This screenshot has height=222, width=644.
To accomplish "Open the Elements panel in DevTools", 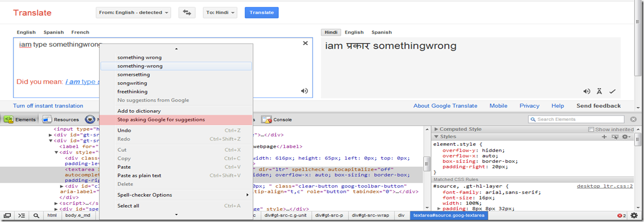I will coord(20,120).
